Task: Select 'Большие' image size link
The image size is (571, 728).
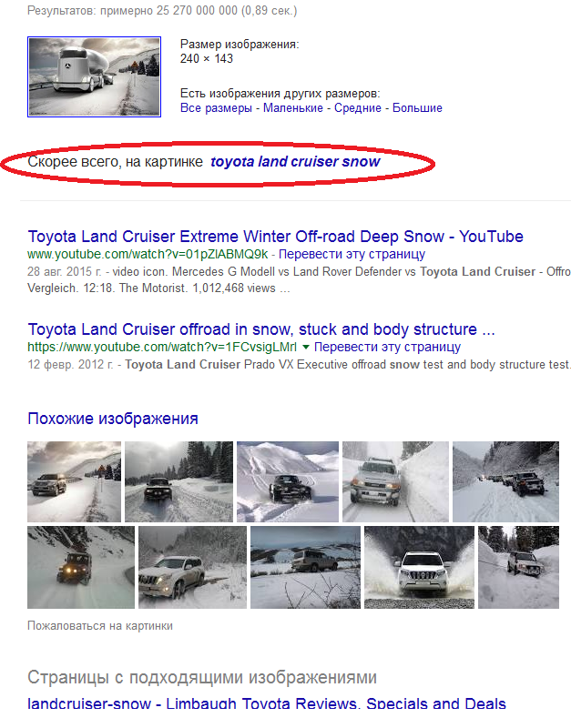Action: tap(417, 108)
